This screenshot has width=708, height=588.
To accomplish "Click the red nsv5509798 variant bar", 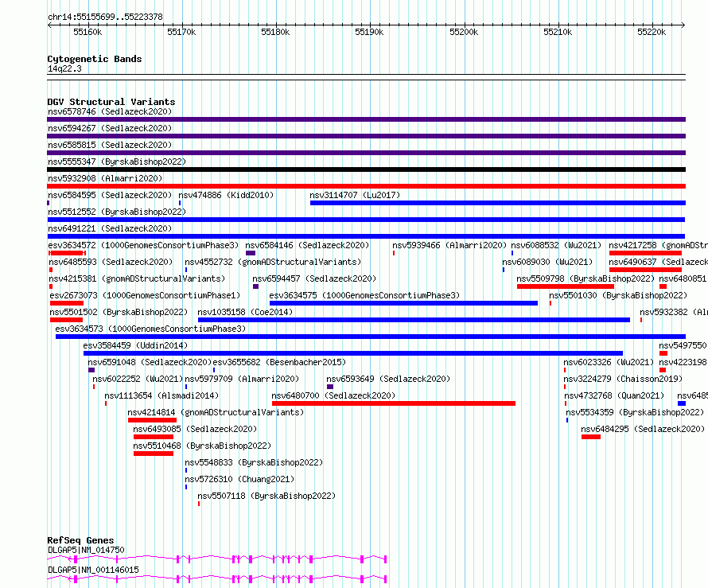I will pyautogui.click(x=566, y=286).
